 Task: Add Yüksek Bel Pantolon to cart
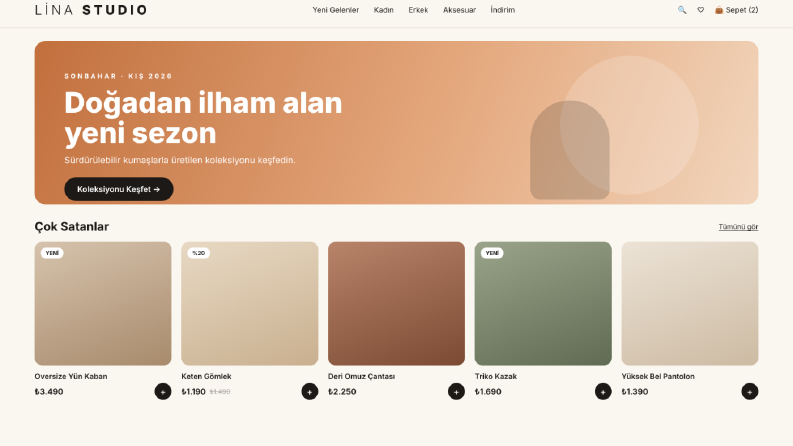(x=750, y=391)
